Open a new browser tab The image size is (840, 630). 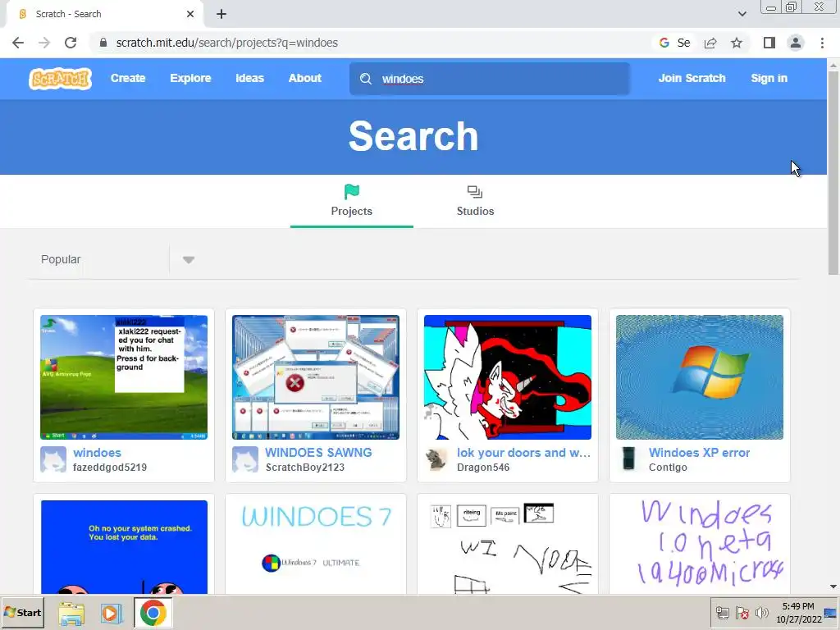pos(221,15)
